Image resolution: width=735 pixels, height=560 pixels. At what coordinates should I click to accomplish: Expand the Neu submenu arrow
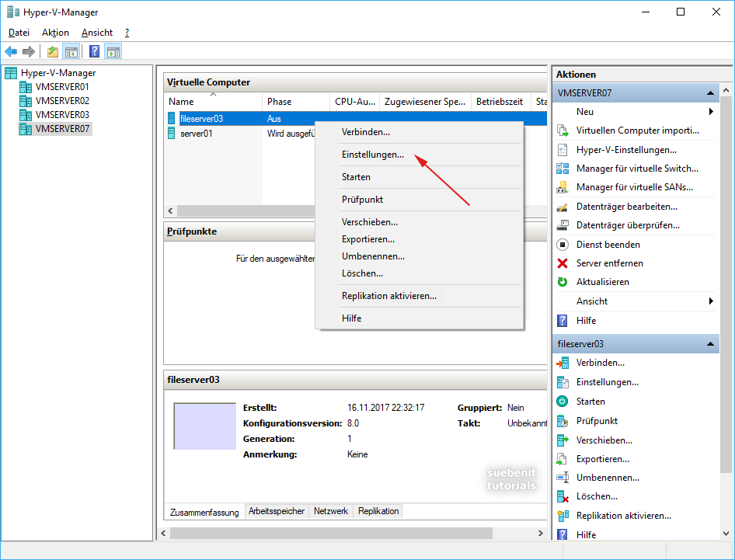pyautogui.click(x=711, y=112)
